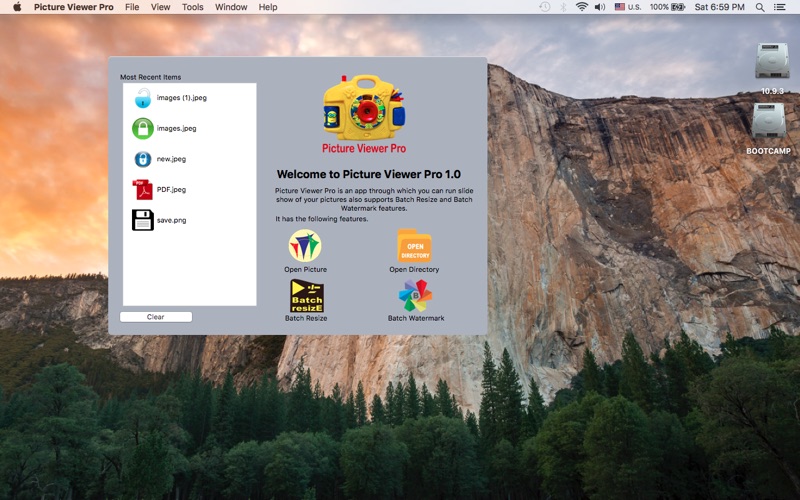Open the Wi-Fi status menu
This screenshot has height=500, width=800.
(x=582, y=7)
